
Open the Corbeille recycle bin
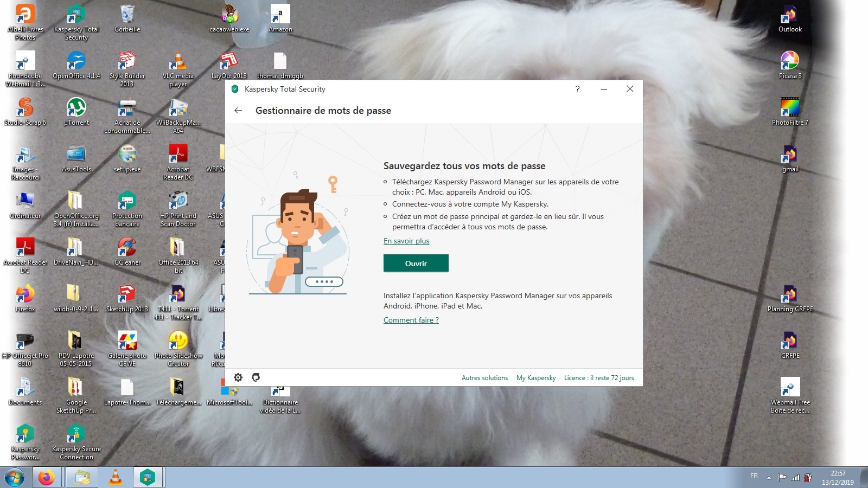(127, 19)
